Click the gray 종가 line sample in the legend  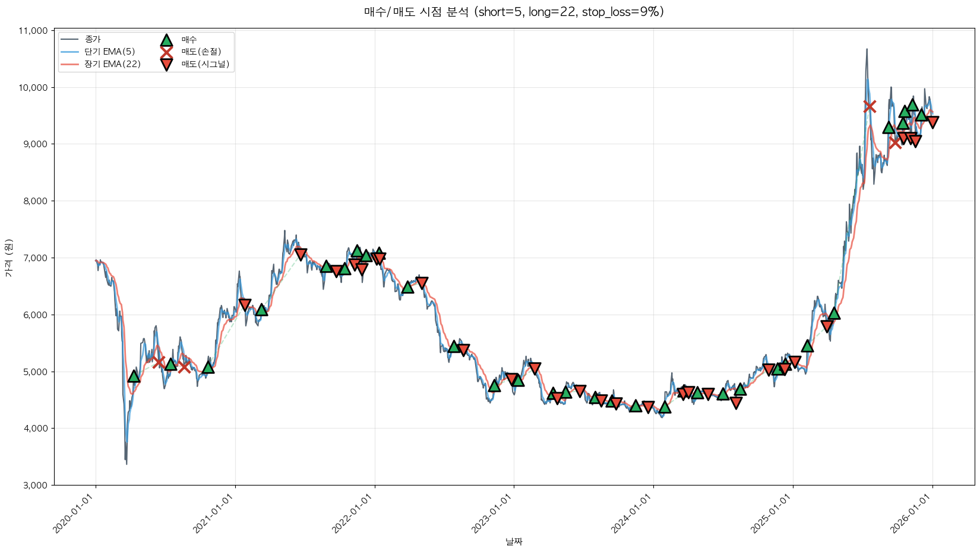click(x=70, y=40)
